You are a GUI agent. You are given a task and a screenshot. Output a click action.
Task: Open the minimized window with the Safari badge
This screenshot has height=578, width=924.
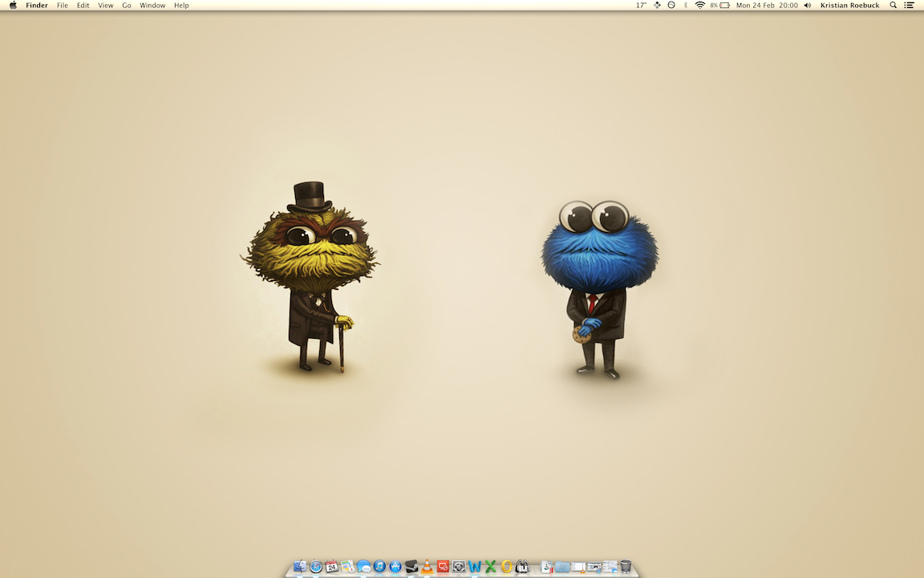click(594, 566)
